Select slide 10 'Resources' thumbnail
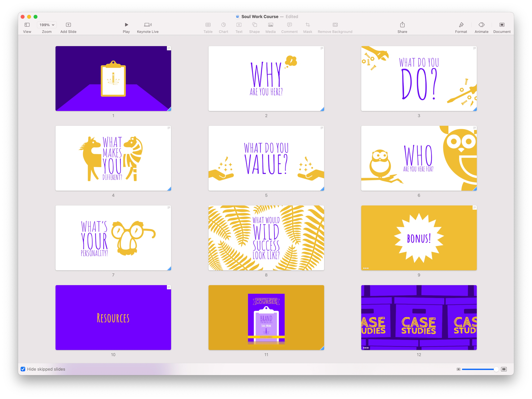Viewport: 532px width, 399px height. [x=113, y=318]
